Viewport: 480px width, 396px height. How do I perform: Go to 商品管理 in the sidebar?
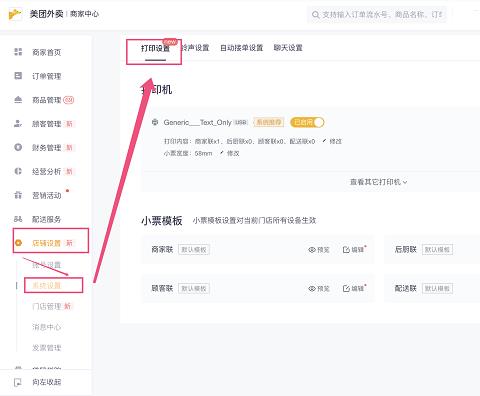pos(47,100)
